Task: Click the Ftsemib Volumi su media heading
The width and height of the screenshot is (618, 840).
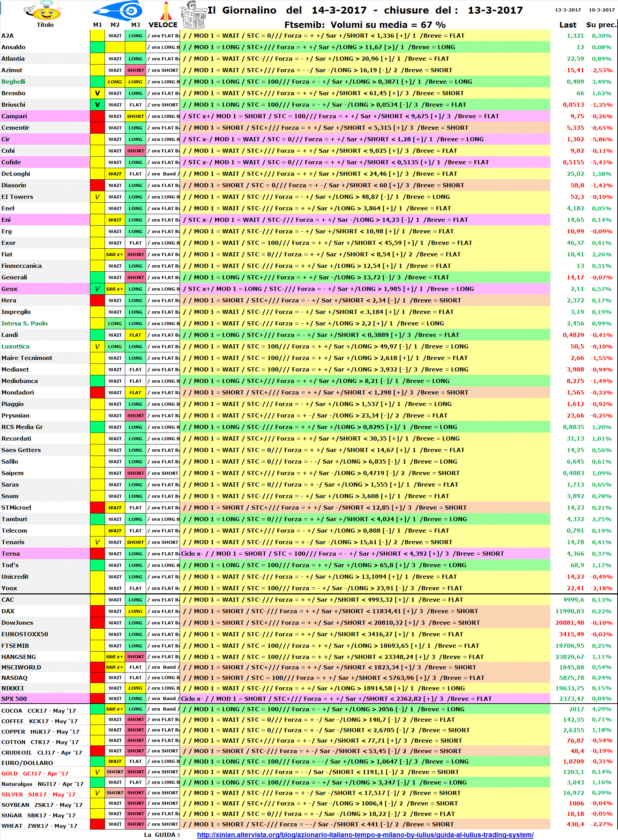Action: pos(365,25)
